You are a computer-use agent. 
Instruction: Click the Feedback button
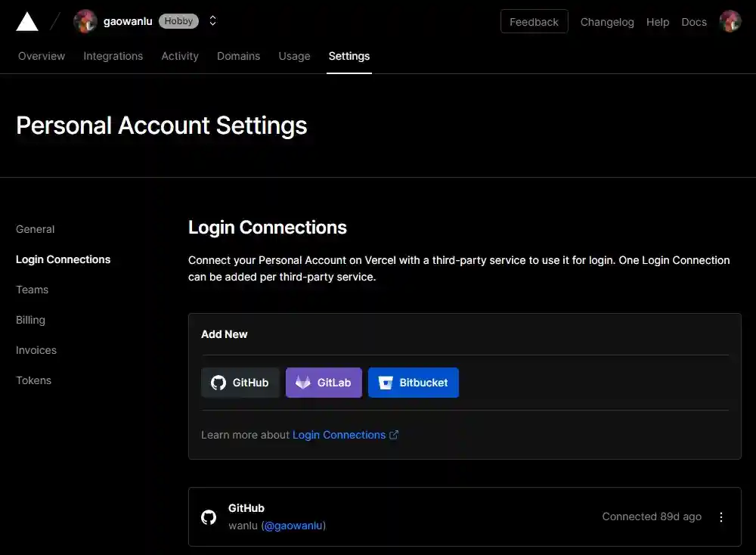pos(534,21)
